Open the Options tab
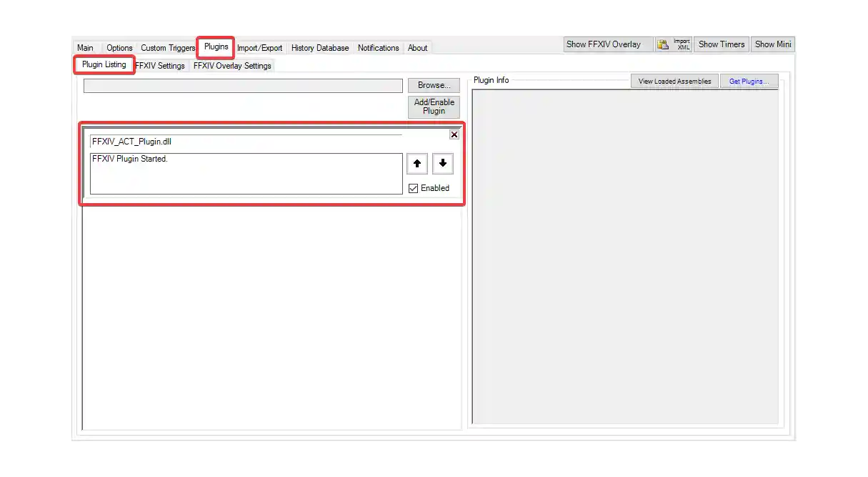The width and height of the screenshot is (868, 477). (x=119, y=47)
